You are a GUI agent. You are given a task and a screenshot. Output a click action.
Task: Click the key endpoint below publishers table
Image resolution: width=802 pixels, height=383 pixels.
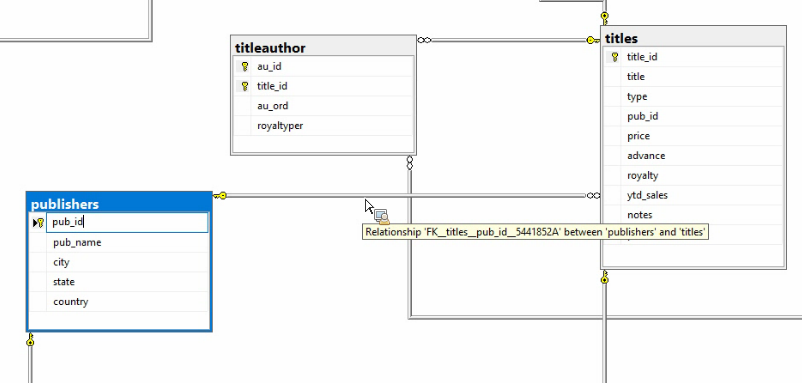30,340
